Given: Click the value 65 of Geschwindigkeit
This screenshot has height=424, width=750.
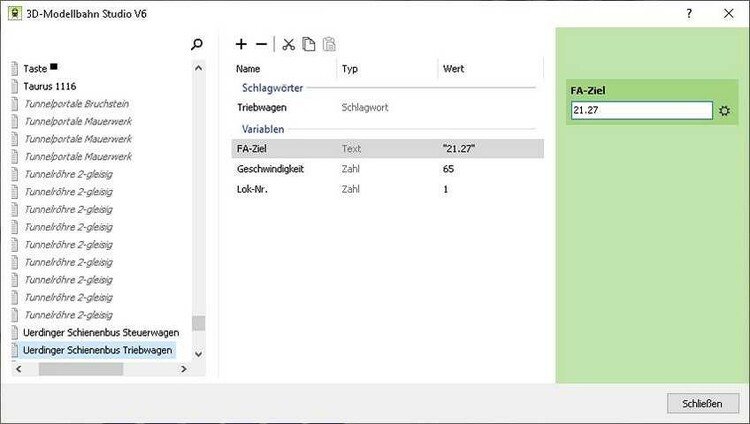Looking at the screenshot, I should (448, 168).
